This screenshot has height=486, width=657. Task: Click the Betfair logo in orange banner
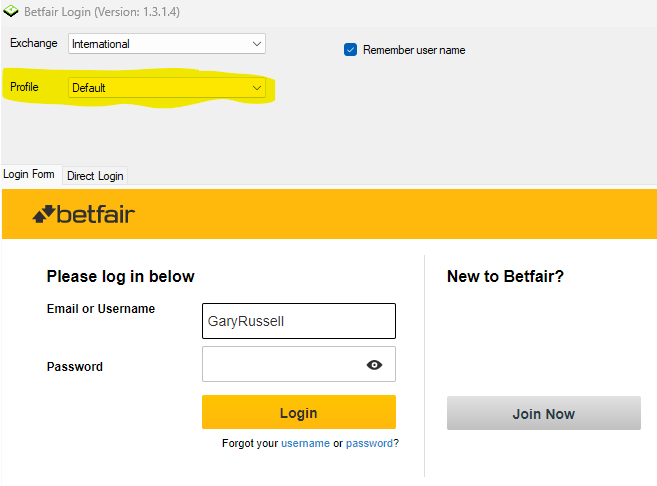click(x=83, y=214)
